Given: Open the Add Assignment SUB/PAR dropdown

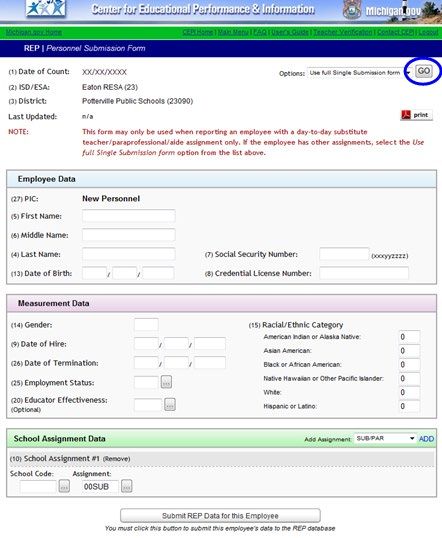Looking at the screenshot, I should pyautogui.click(x=385, y=438).
